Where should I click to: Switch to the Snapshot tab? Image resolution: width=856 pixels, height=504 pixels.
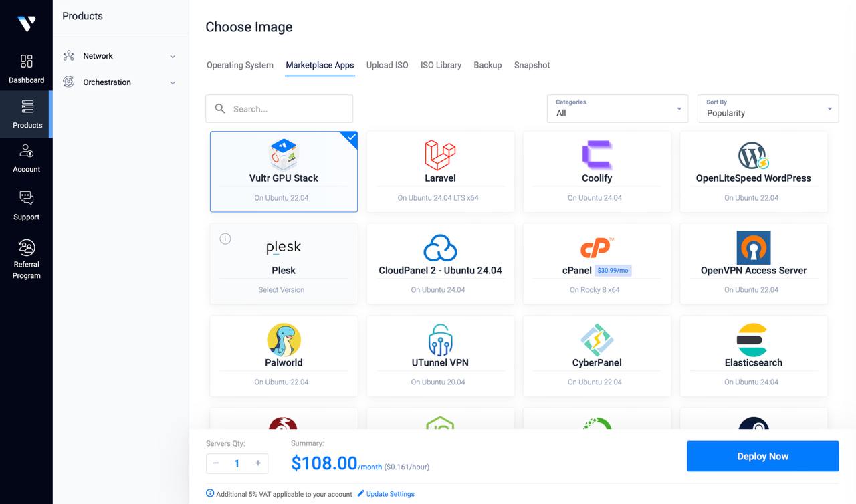pyautogui.click(x=532, y=65)
